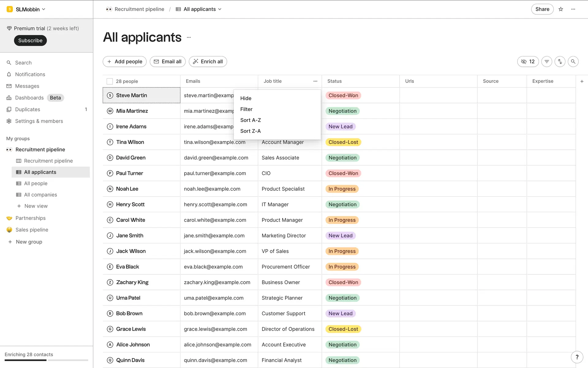Image resolution: width=588 pixels, height=368 pixels.
Task: Open All companies view in sidebar
Action: (x=40, y=195)
